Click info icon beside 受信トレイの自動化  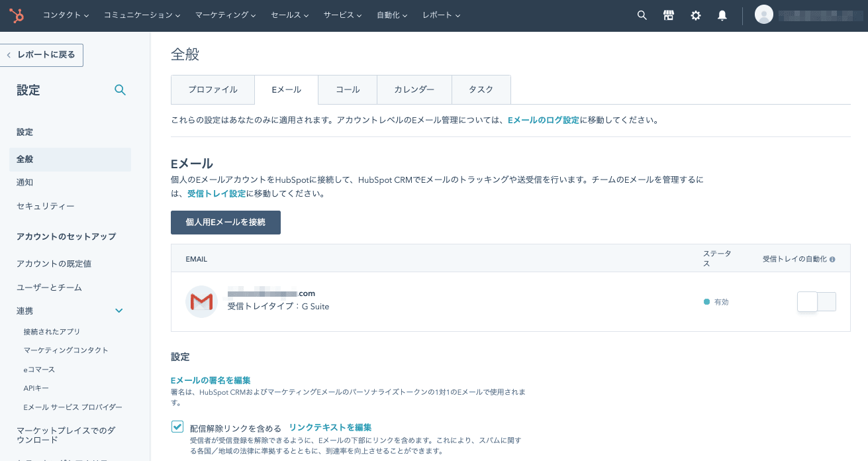[832, 260]
